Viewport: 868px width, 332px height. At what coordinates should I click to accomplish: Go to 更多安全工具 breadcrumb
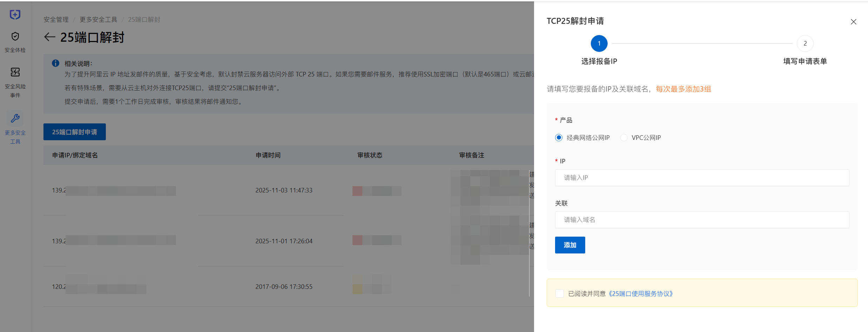(x=98, y=20)
